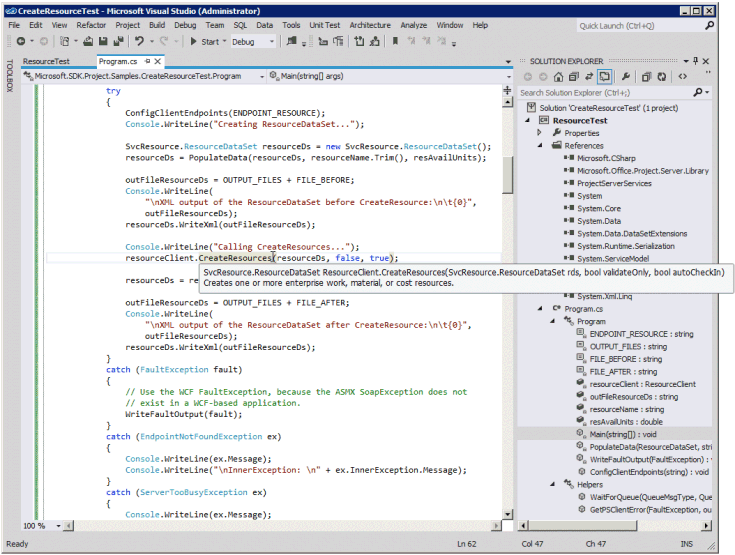Switch to the ResourceTest tab
The width and height of the screenshot is (735, 555).
(46, 61)
